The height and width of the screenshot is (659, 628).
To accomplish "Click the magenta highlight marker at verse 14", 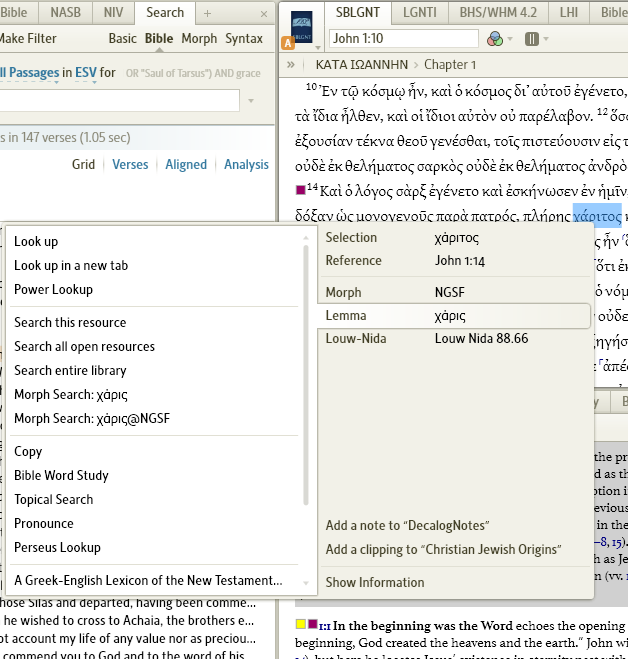I will pyautogui.click(x=301, y=190).
